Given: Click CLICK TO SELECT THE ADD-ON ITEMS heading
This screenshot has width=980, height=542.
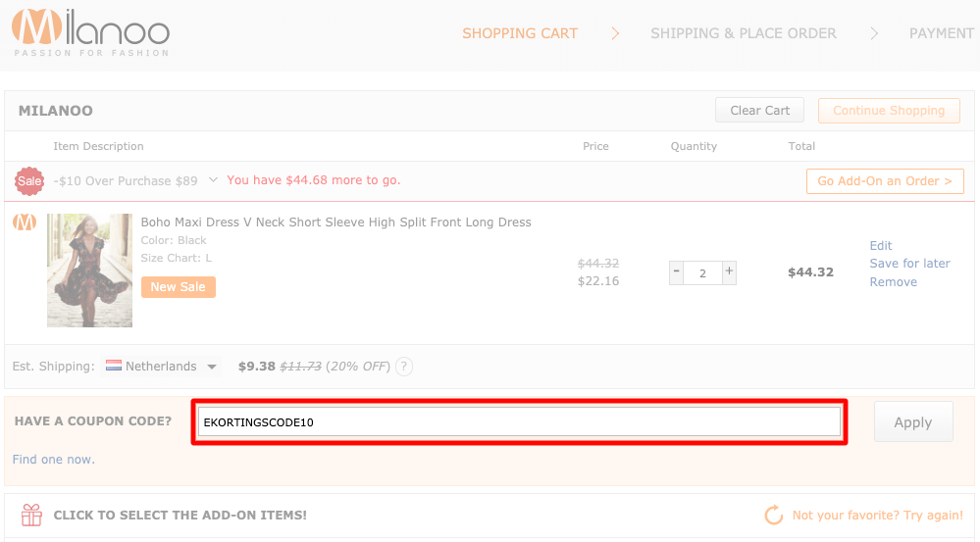Looking at the screenshot, I should coord(180,516).
